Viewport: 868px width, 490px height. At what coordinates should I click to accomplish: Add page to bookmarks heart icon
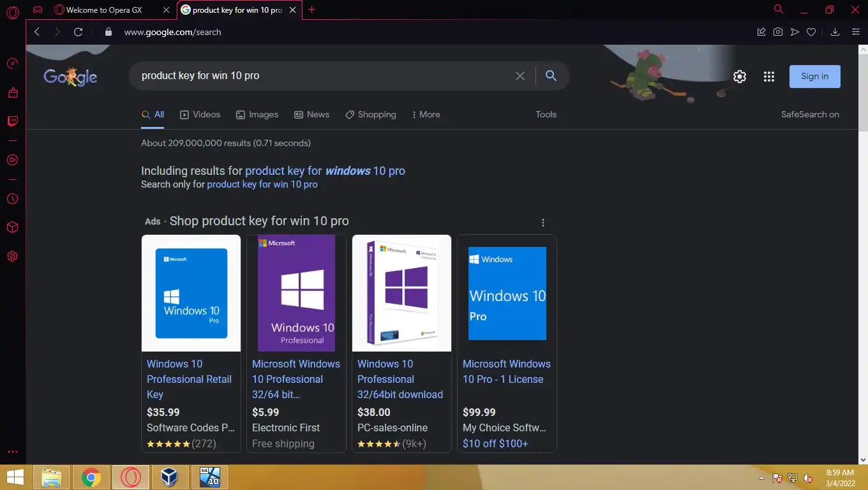(811, 32)
